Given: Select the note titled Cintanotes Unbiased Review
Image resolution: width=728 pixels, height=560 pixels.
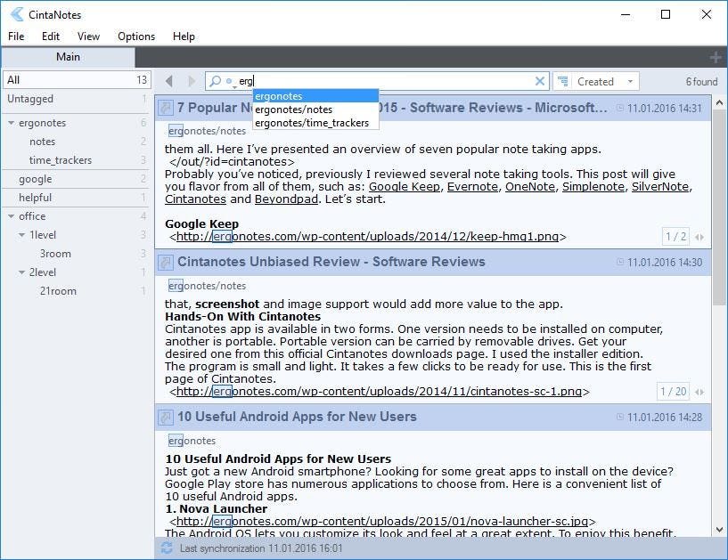Looking at the screenshot, I should click(331, 262).
